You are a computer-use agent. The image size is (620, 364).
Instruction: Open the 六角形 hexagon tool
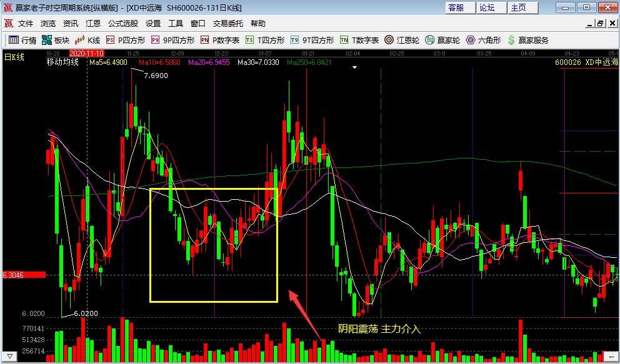[483, 40]
